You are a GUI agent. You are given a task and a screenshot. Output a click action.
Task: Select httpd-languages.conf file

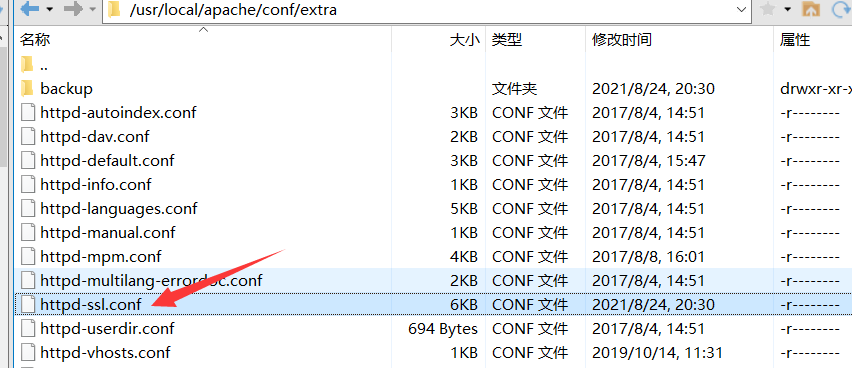(118, 209)
